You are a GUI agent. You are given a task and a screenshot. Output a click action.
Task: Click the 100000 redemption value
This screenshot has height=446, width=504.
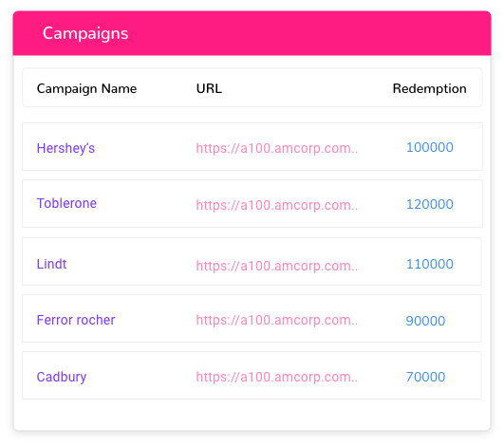click(x=430, y=147)
